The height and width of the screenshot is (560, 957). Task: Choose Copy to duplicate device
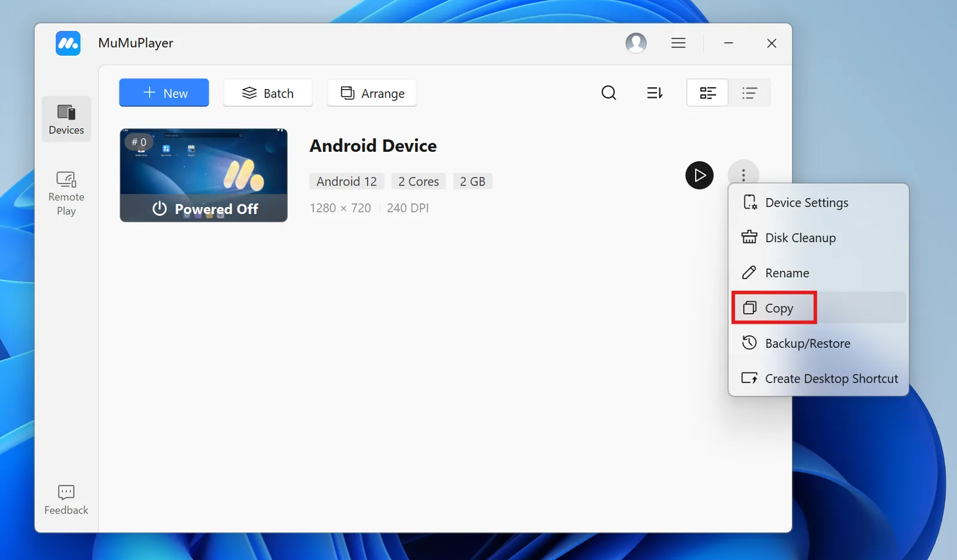[x=818, y=308]
